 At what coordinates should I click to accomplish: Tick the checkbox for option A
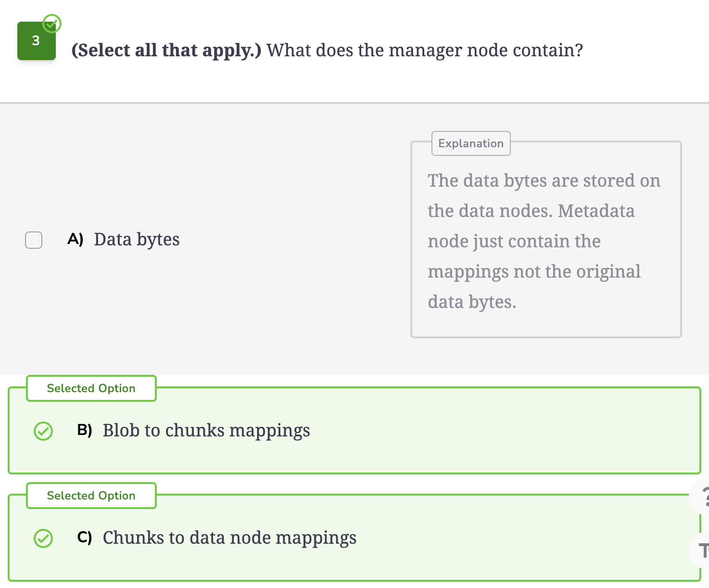point(34,240)
